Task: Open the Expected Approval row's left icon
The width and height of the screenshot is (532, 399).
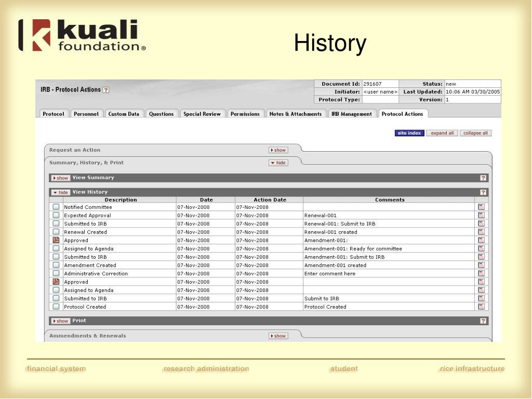Action: click(56, 215)
